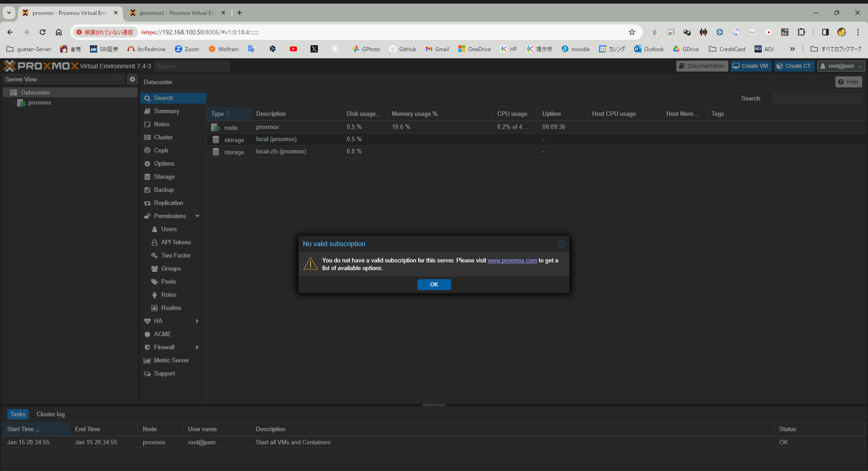Click the Create VM button
Image resolution: width=868 pixels, height=471 pixels.
point(750,66)
